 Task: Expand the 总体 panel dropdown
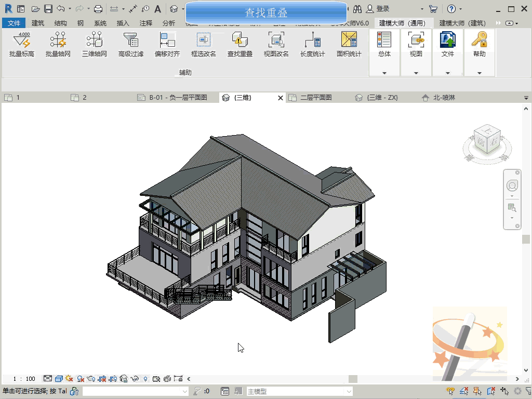(x=384, y=73)
